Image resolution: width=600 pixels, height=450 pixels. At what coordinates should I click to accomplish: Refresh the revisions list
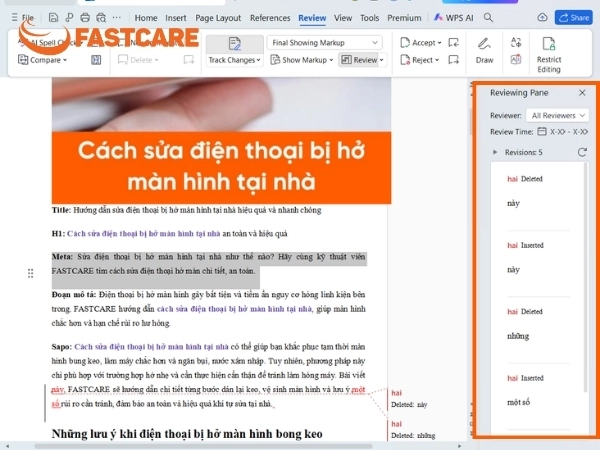(x=582, y=152)
